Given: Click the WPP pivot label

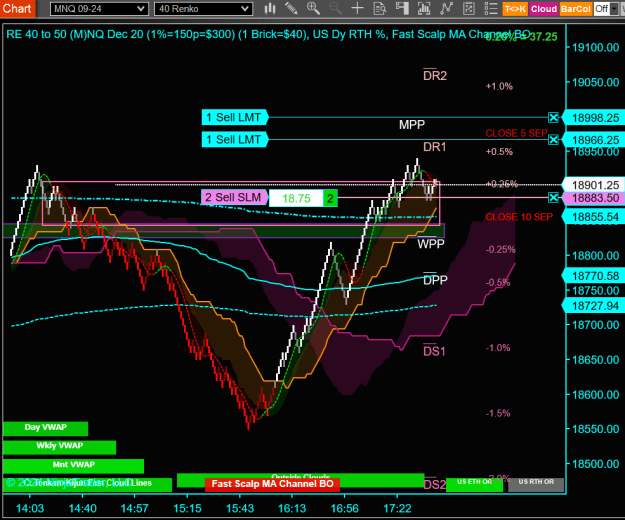Looking at the screenshot, I should 430,243.
